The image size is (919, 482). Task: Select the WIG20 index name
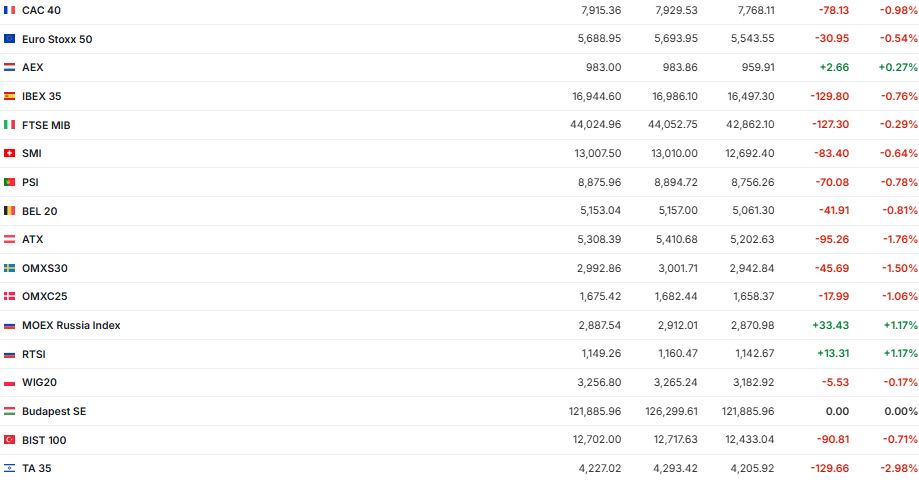click(x=39, y=382)
